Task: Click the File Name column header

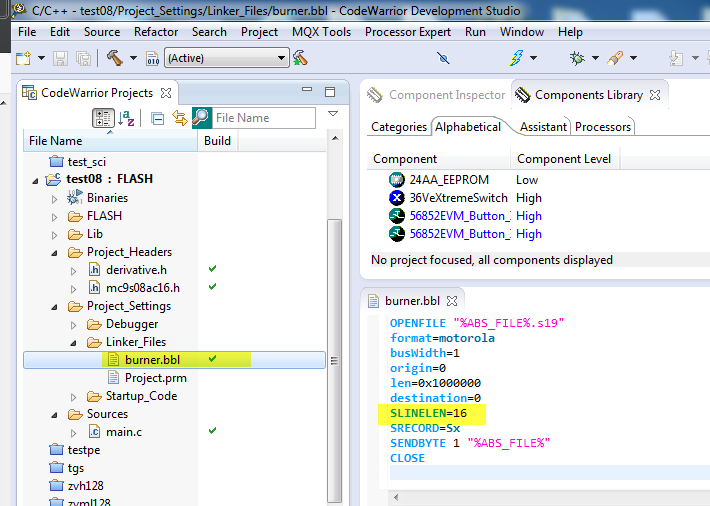Action: [110, 141]
